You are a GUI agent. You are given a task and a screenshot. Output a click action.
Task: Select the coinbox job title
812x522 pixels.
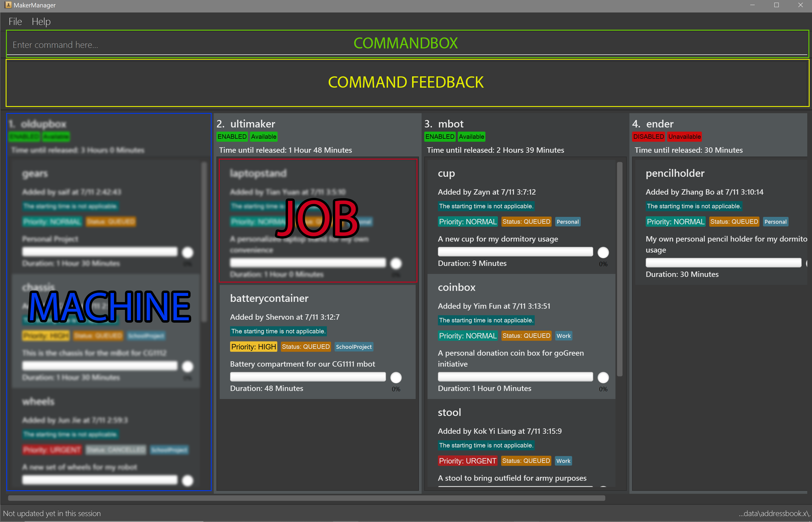click(x=456, y=287)
